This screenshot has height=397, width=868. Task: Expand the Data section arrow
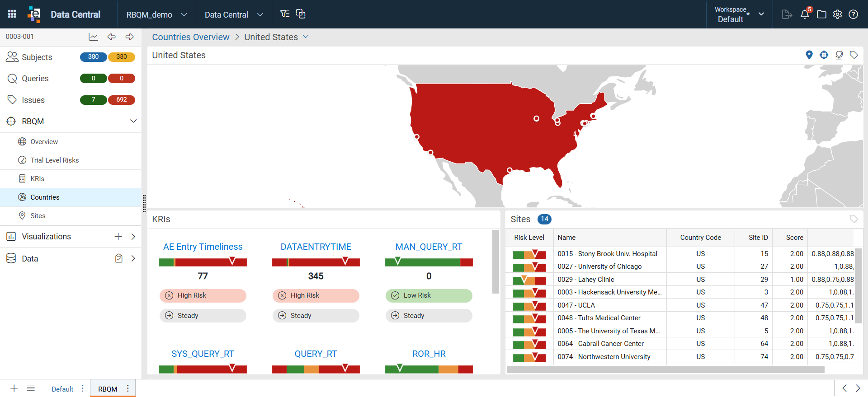[x=133, y=258]
